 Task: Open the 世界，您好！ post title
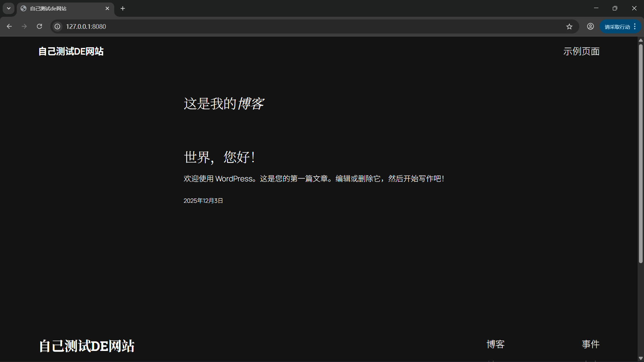(220, 157)
